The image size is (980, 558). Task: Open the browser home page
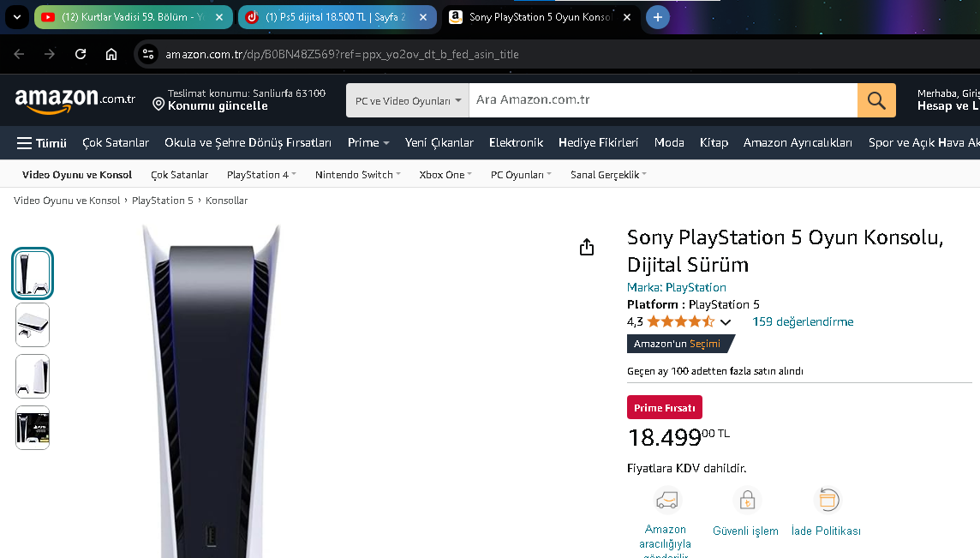tap(111, 54)
